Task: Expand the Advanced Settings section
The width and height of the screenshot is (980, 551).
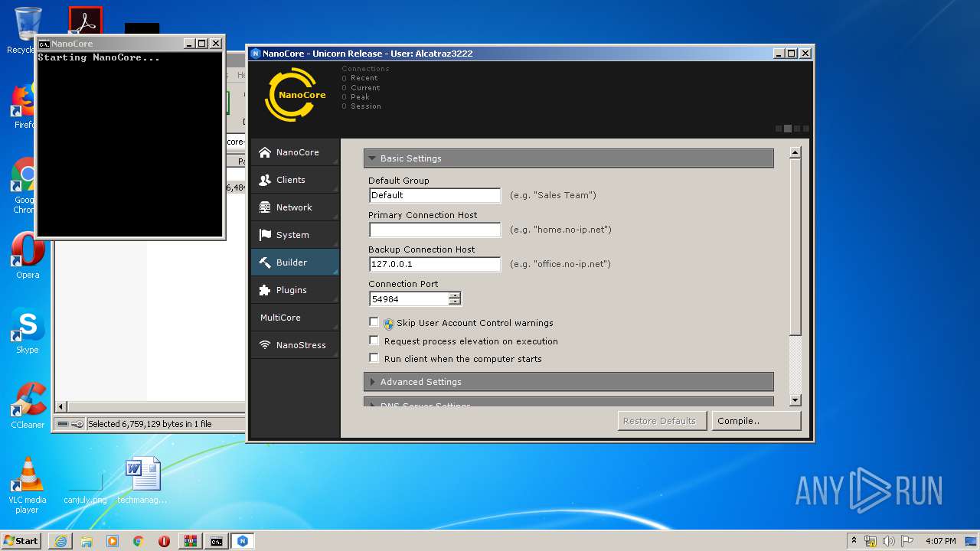Action: point(569,382)
